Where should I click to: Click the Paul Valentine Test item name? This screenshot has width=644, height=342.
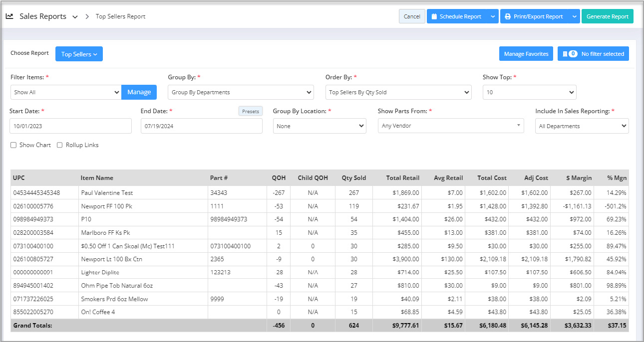[x=107, y=193]
